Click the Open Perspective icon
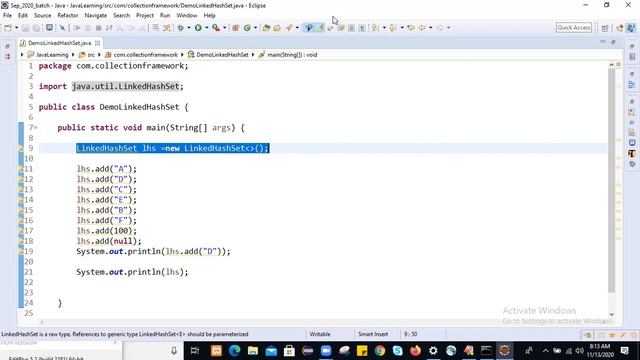 (605, 28)
